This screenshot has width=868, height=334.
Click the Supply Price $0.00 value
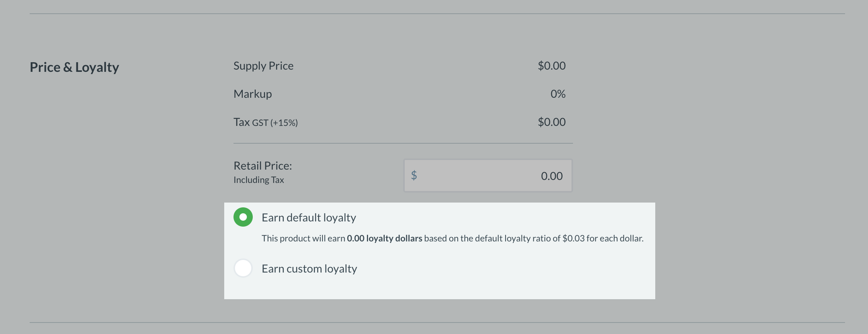point(551,66)
